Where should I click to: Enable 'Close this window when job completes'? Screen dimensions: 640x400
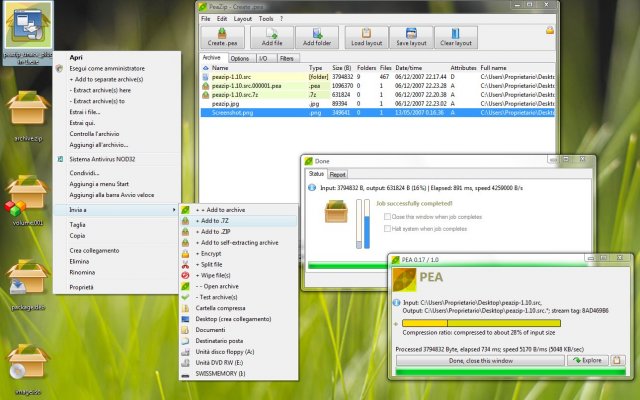coord(387,216)
